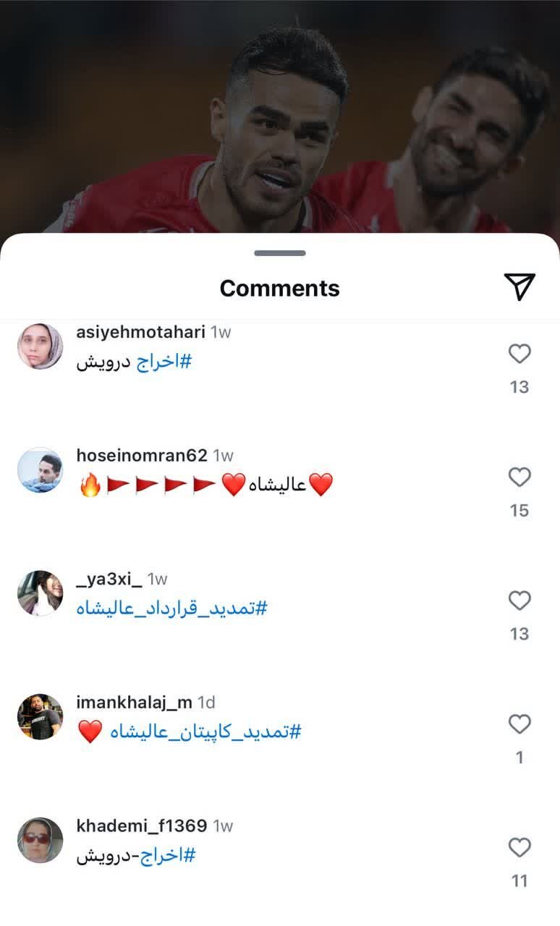Tap the heart beside khademi_f1369's comment
Screen dimensions: 560x926
click(x=519, y=848)
